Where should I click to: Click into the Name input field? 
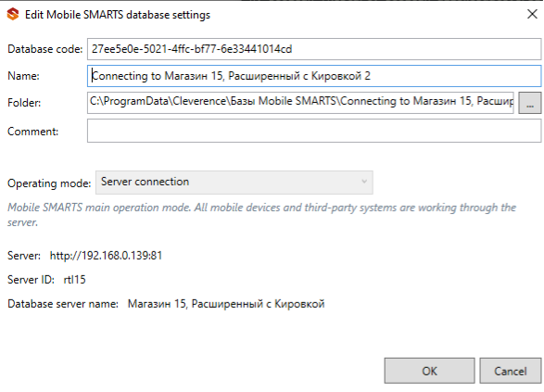(314, 76)
